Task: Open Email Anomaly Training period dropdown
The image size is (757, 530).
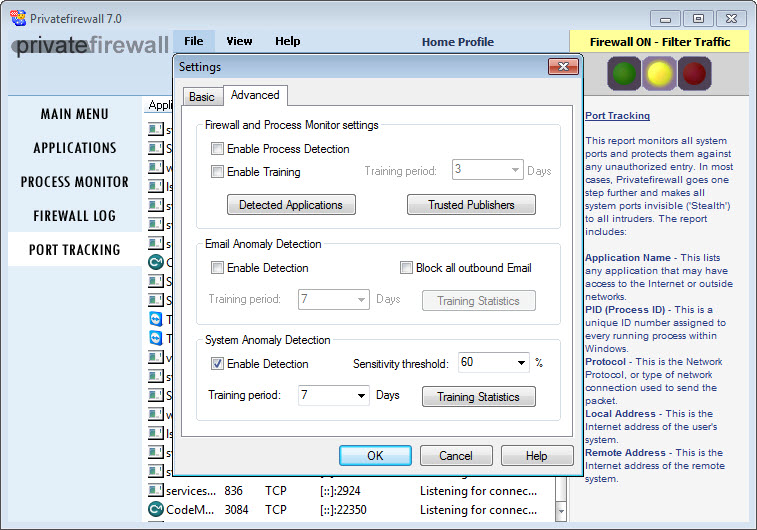Action: 361,299
